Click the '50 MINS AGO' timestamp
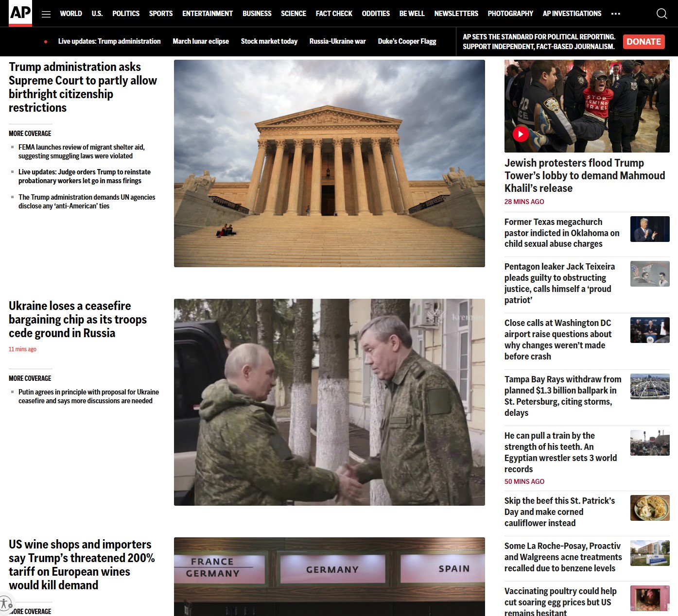Image resolution: width=678 pixels, height=616 pixels. tap(524, 481)
